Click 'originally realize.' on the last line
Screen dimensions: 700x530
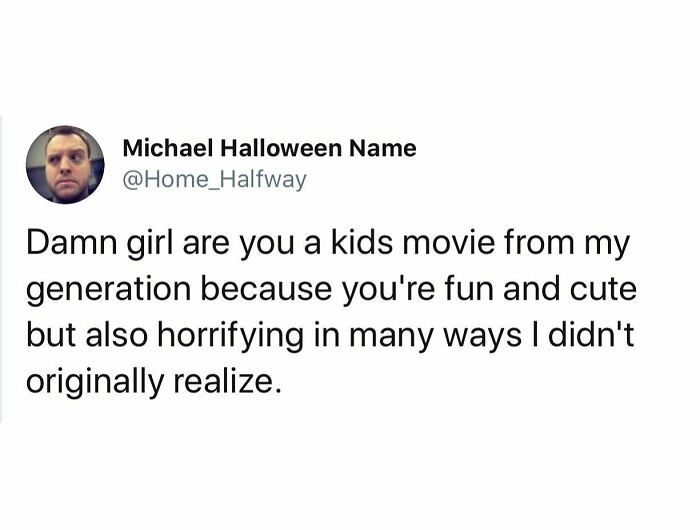[154, 383]
